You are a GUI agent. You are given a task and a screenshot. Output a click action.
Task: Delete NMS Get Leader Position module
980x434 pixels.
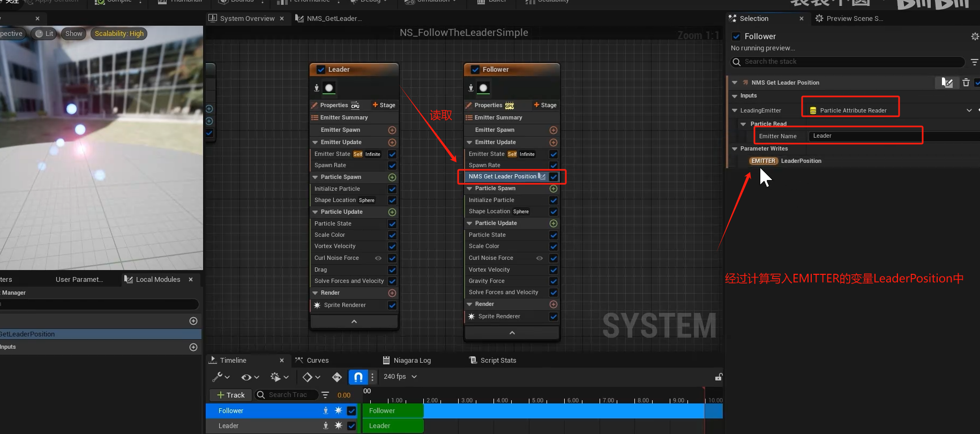(966, 83)
